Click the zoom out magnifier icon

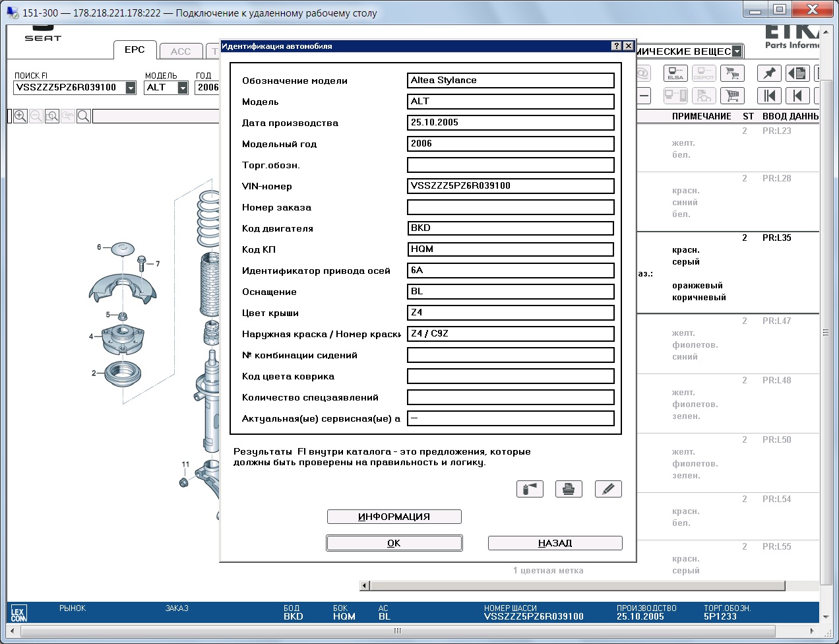pyautogui.click(x=36, y=116)
